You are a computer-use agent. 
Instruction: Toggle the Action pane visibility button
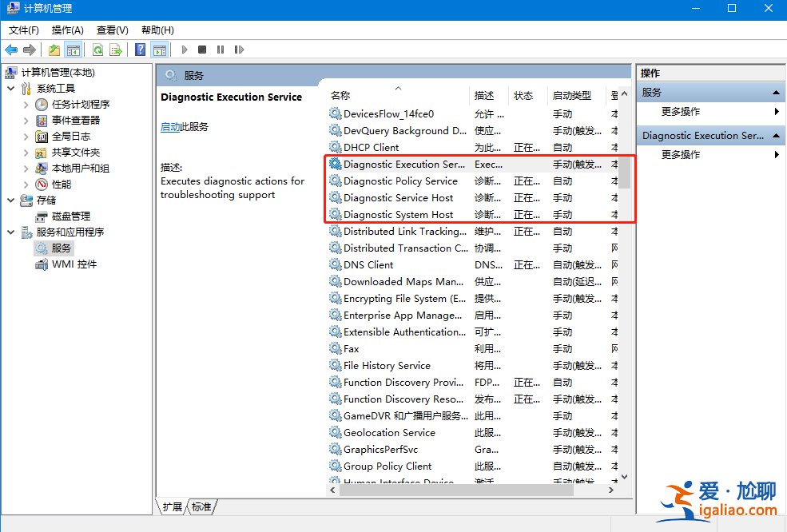[x=160, y=50]
